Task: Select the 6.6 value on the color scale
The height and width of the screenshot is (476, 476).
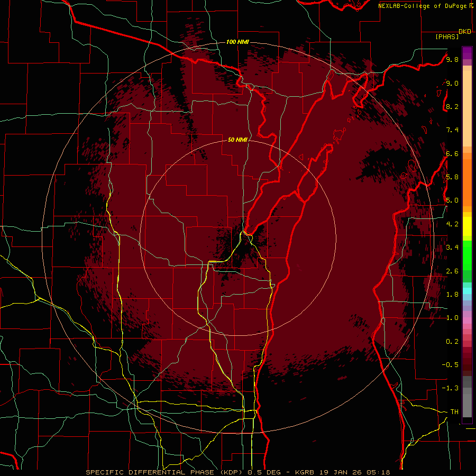Action: [452, 153]
